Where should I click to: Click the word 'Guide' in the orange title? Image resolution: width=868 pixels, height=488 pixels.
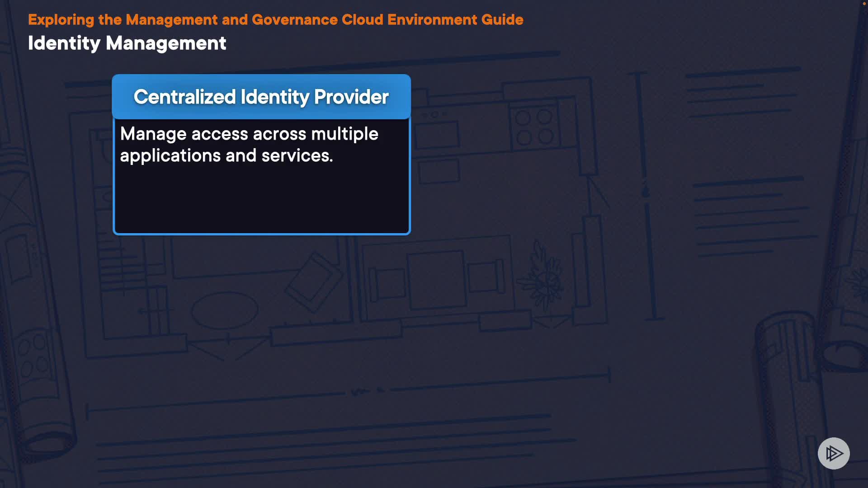502,20
